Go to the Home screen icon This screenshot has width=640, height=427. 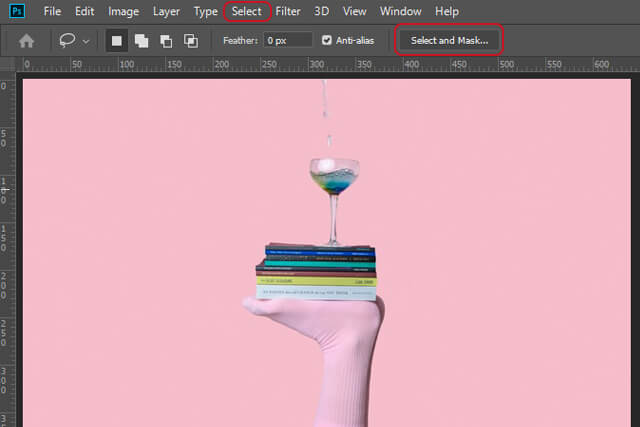point(27,40)
